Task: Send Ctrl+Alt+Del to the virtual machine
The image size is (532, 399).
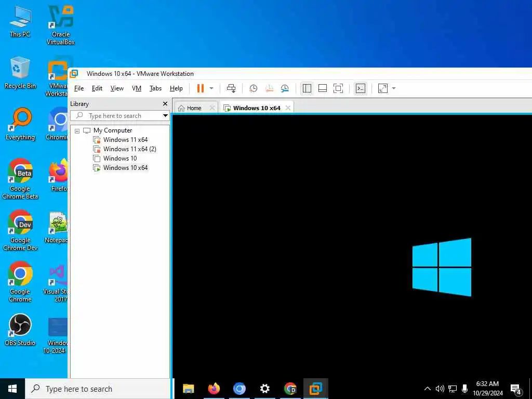Action: click(231, 88)
